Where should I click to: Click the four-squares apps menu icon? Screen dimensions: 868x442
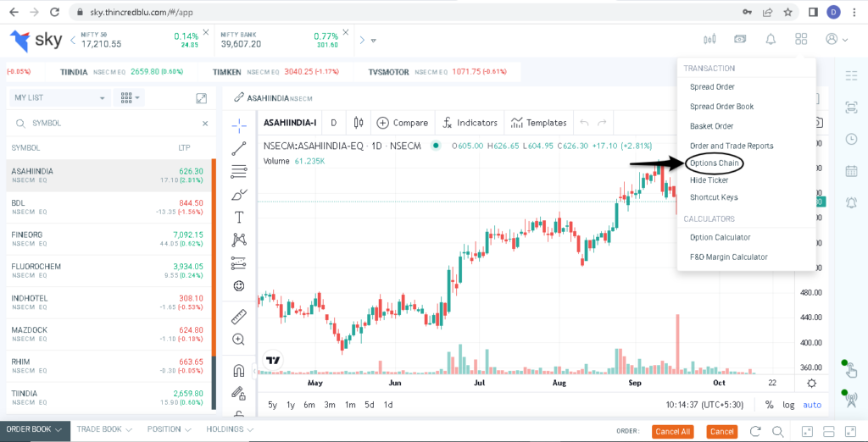point(801,39)
